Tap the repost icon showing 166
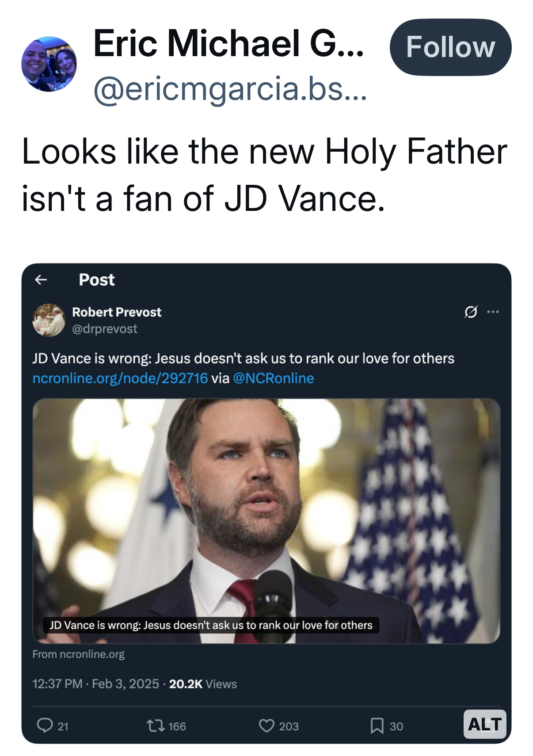This screenshot has height=756, width=533. 156,725
